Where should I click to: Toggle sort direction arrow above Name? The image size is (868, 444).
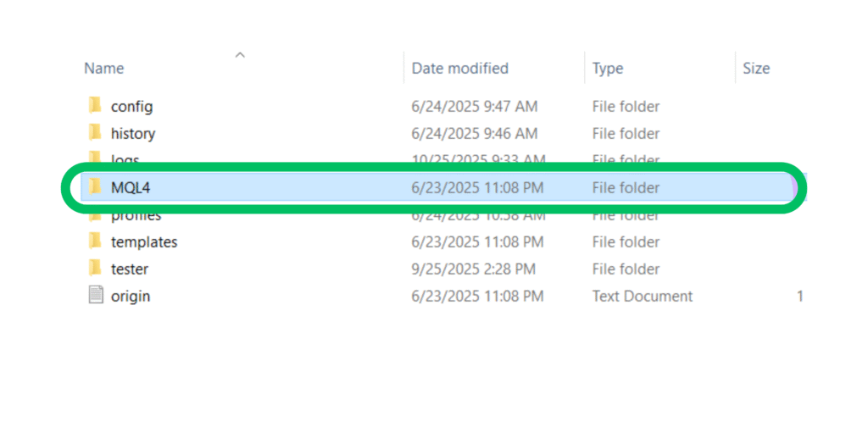click(240, 55)
